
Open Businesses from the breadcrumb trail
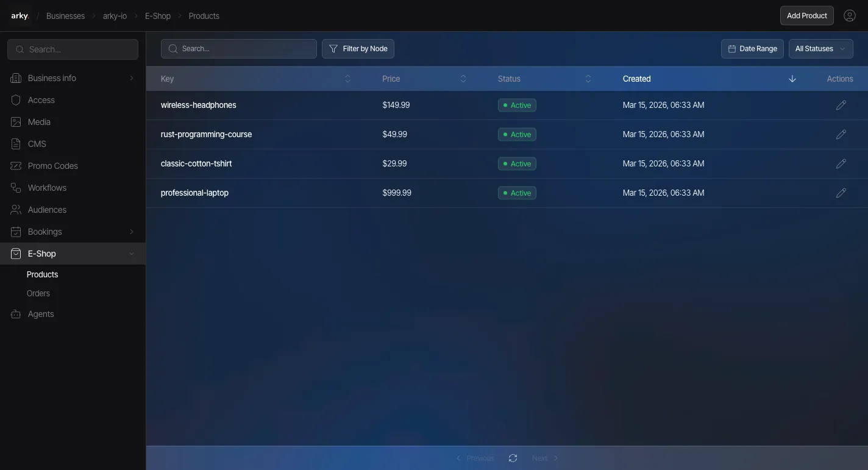(65, 16)
